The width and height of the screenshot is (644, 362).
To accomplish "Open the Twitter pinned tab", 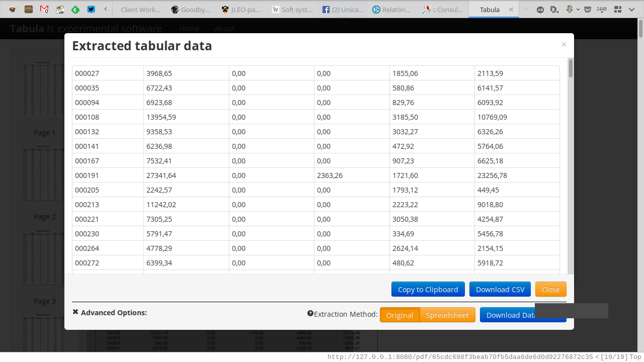I will pos(91,9).
